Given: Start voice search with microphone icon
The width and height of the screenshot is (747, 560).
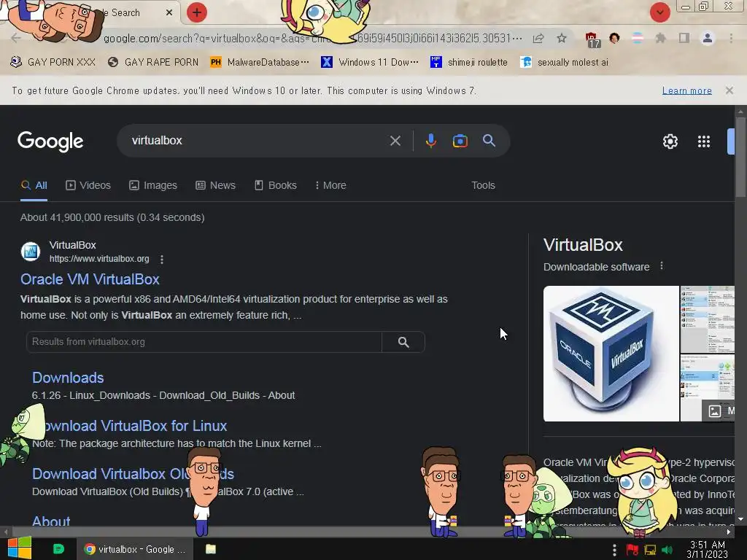Looking at the screenshot, I should pos(430,141).
